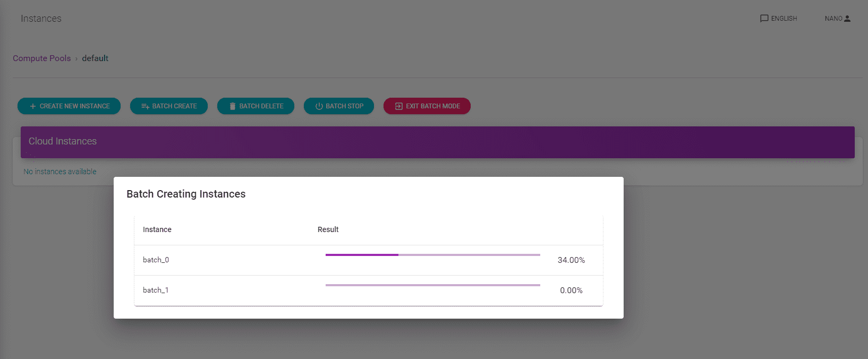Select the default breadcrumb item
The image size is (868, 359).
click(95, 58)
